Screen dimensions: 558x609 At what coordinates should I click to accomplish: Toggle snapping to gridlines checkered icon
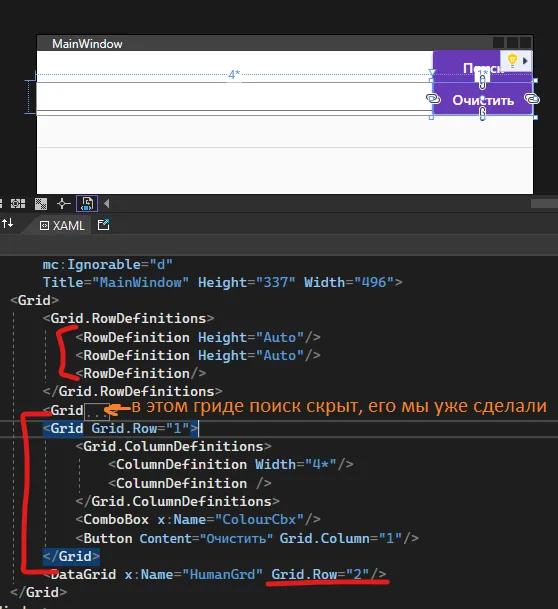coord(41,204)
